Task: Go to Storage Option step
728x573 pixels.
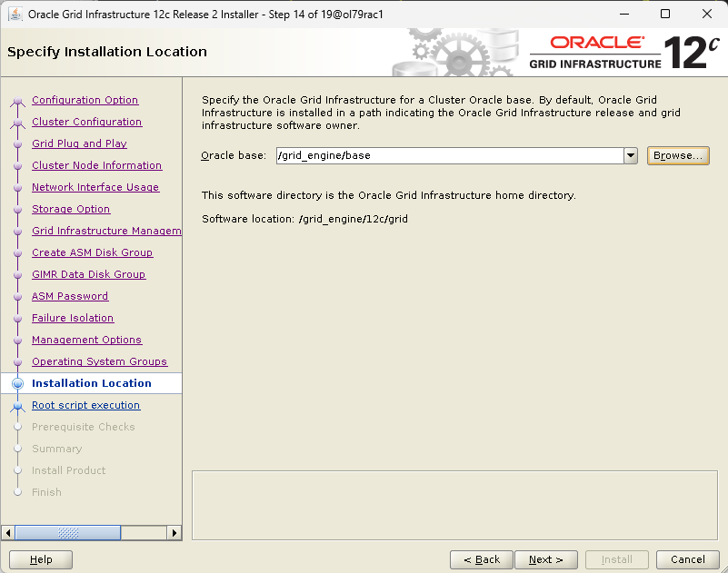Action: click(x=71, y=209)
